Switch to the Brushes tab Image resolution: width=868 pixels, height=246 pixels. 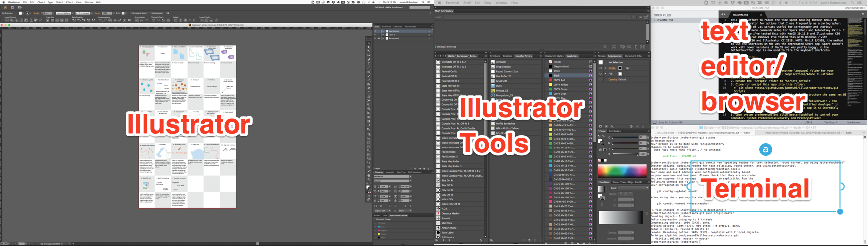(x=508, y=56)
